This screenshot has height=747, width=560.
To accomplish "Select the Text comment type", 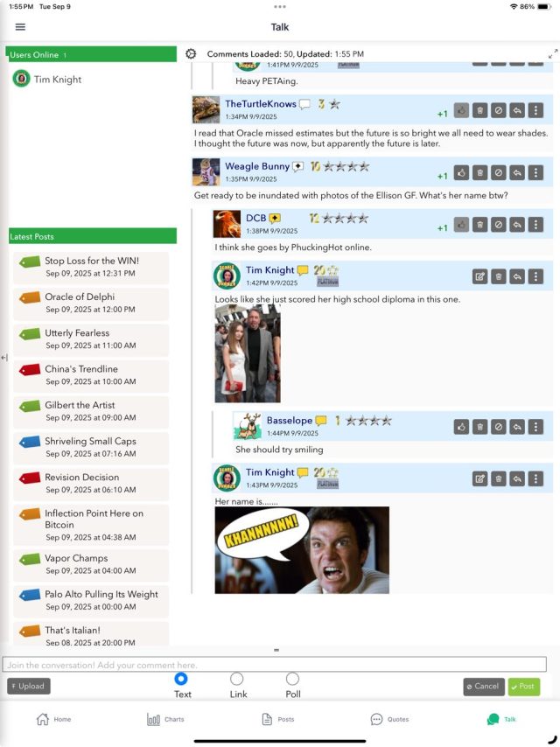I will (182, 679).
